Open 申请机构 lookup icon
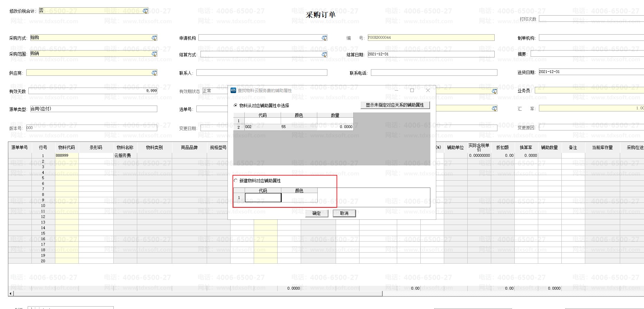Viewport: 644px width, 309px height. 324,38
